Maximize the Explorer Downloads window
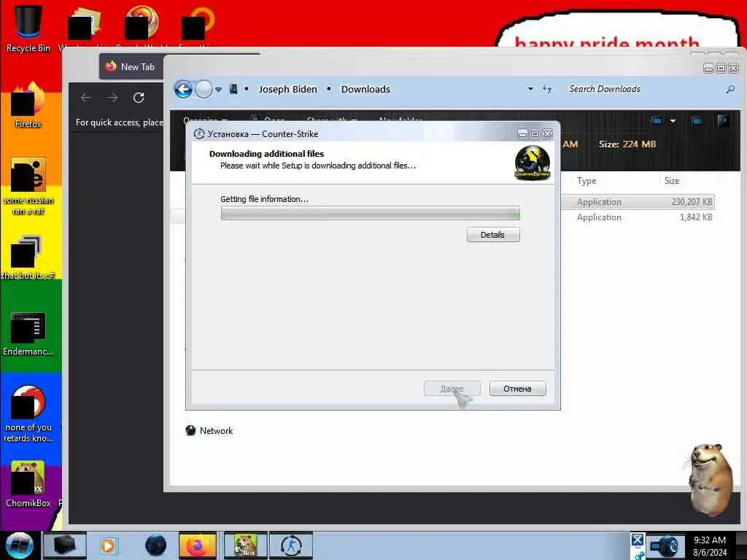 pos(721,69)
